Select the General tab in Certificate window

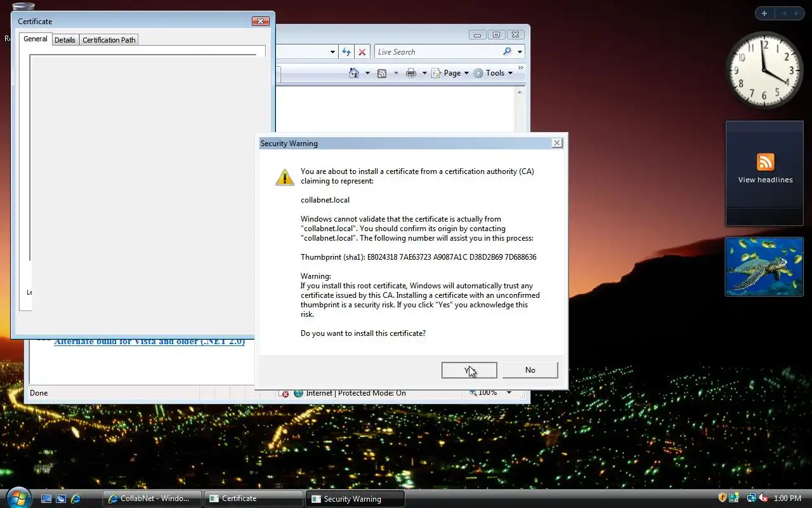36,39
